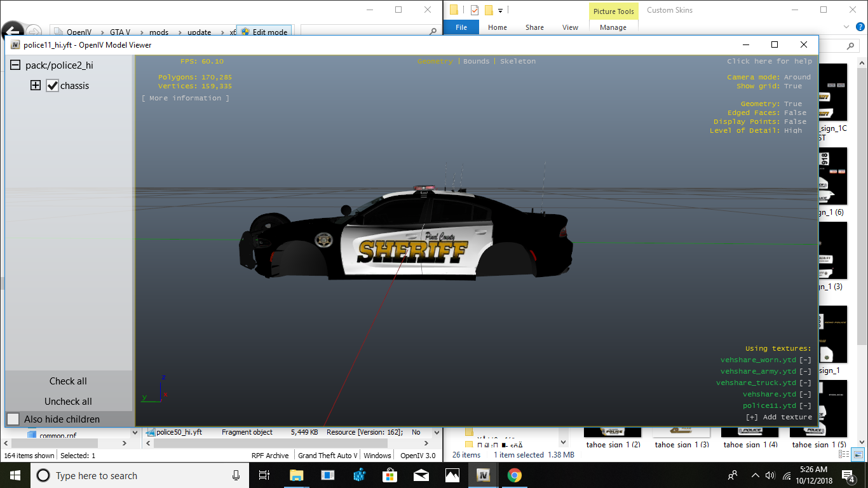Switch to the Bounds view tab

(476, 61)
